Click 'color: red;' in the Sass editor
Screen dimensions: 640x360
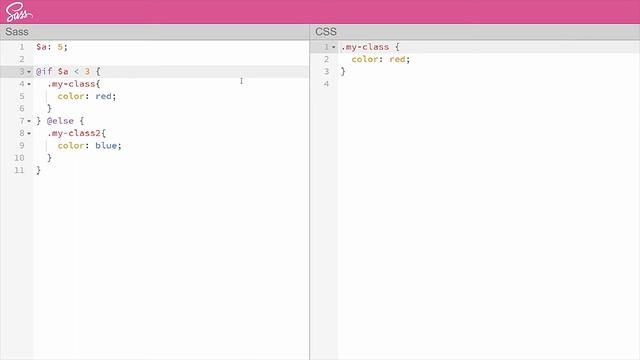[87, 96]
